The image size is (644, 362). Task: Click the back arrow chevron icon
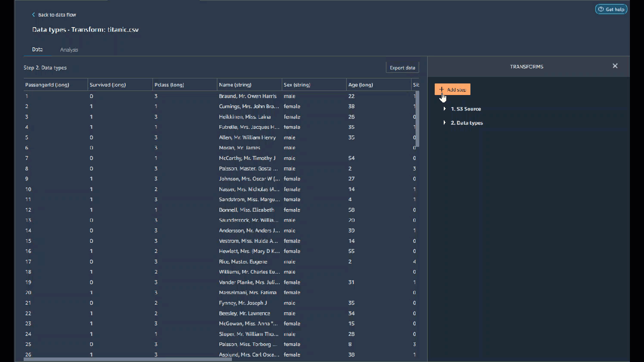pos(34,15)
